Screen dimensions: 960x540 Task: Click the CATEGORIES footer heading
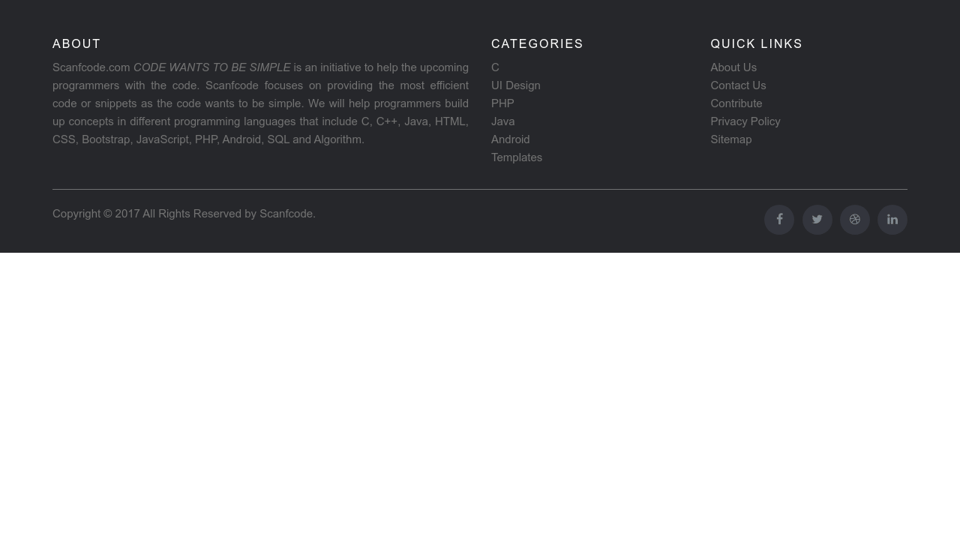(537, 44)
